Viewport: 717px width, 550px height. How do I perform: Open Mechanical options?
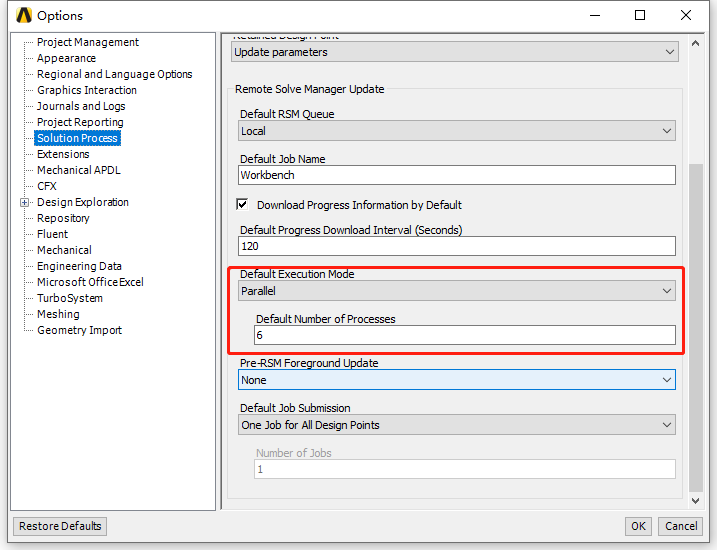64,250
